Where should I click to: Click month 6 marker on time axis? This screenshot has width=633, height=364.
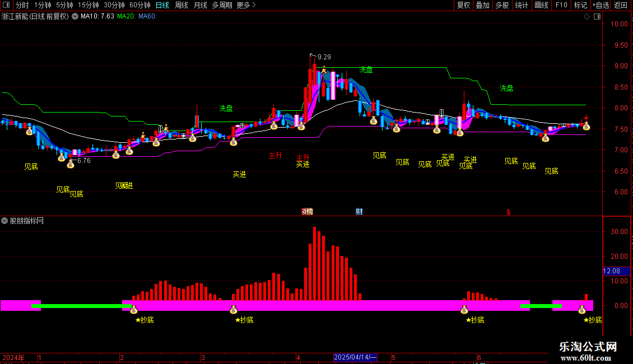pyautogui.click(x=479, y=357)
